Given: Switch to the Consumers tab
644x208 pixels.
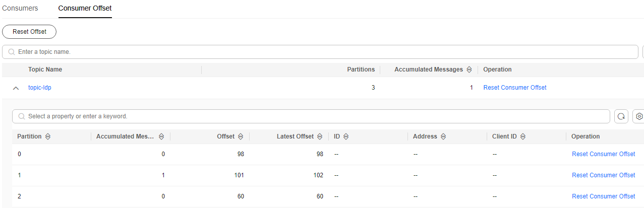Looking at the screenshot, I should click(20, 9).
